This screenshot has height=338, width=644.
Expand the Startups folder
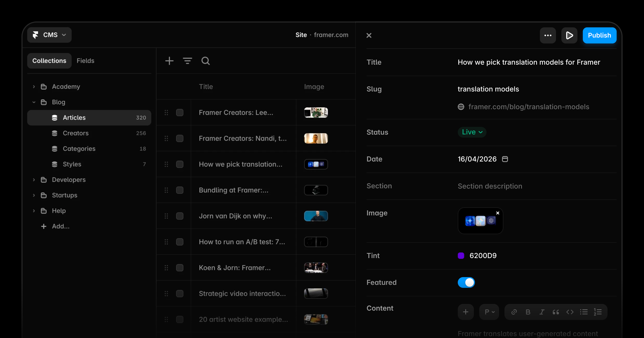point(34,195)
